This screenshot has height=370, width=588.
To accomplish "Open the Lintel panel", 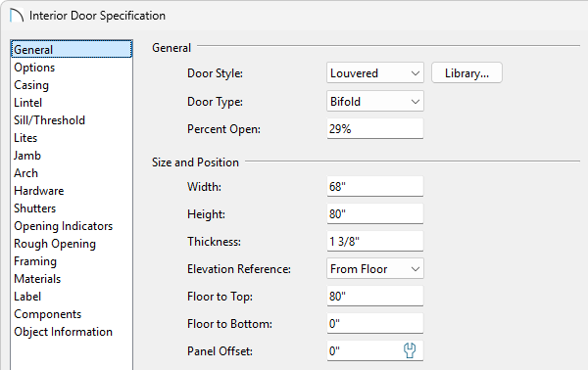I will 72,103.
